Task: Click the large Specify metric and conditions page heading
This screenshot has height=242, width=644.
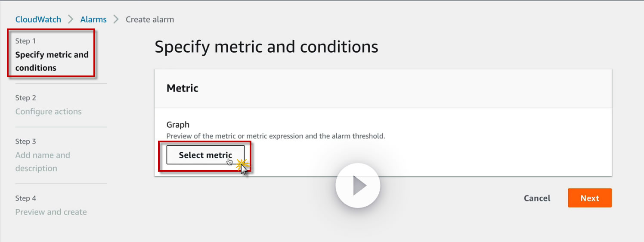Action: coord(266,47)
